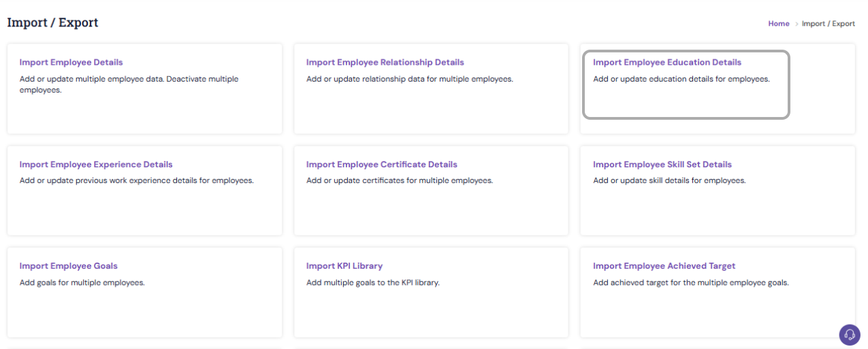Viewport: 868px width, 349px height.
Task: Open Import KPI Library link
Action: coord(344,266)
